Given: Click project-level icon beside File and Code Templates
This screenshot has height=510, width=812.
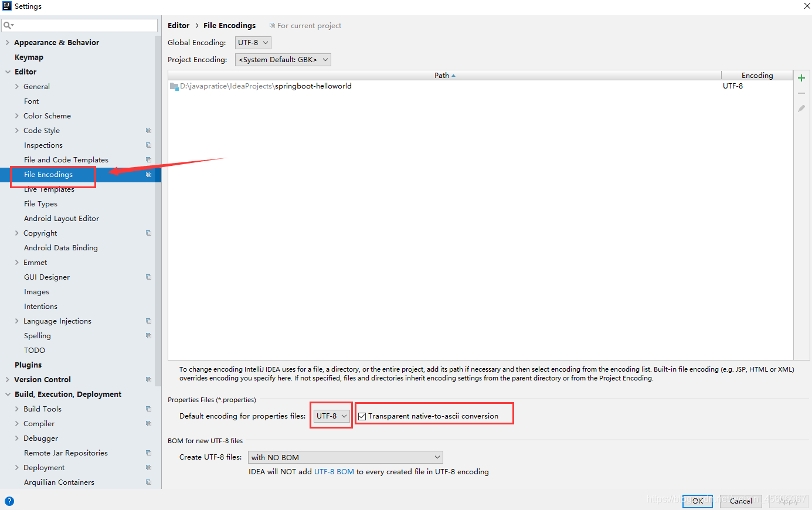Looking at the screenshot, I should tap(148, 160).
